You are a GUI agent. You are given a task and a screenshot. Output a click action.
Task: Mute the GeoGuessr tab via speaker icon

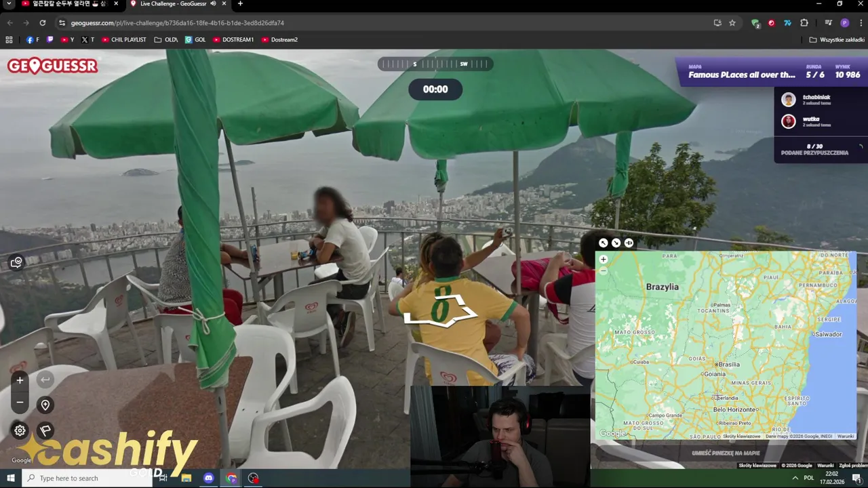click(213, 3)
